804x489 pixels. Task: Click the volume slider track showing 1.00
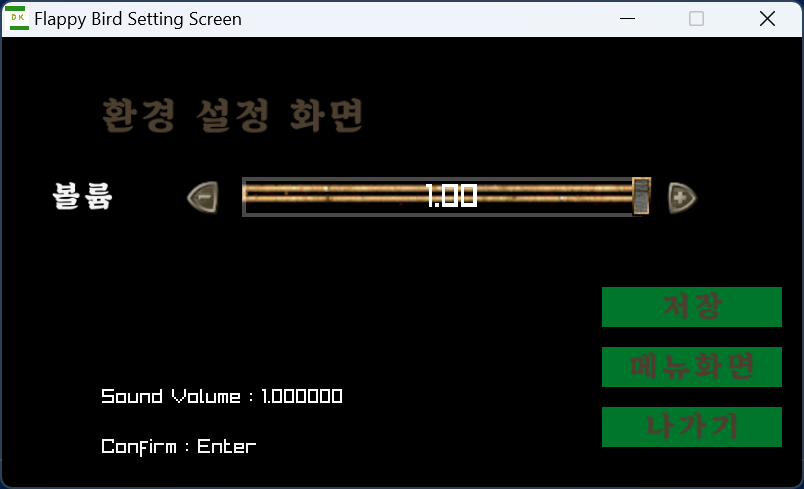click(x=446, y=197)
